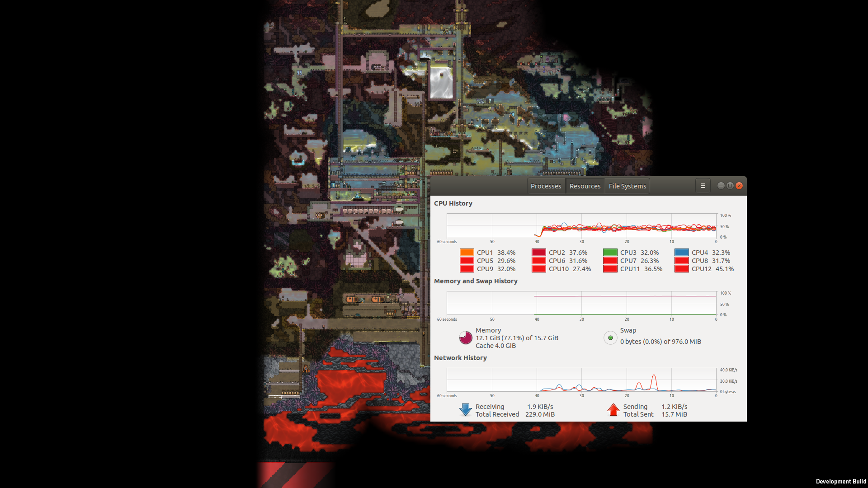Image resolution: width=868 pixels, height=488 pixels.
Task: Close the System Monitor window
Action: click(739, 186)
